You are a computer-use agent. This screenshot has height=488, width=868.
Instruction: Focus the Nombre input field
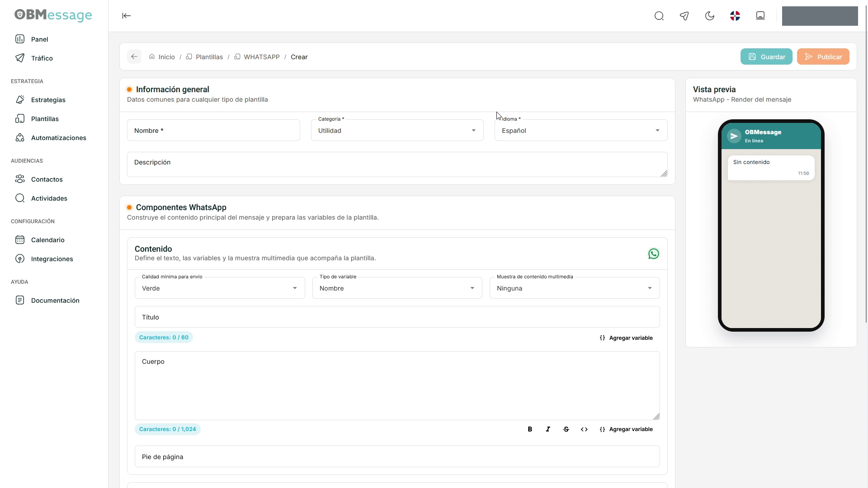click(213, 131)
